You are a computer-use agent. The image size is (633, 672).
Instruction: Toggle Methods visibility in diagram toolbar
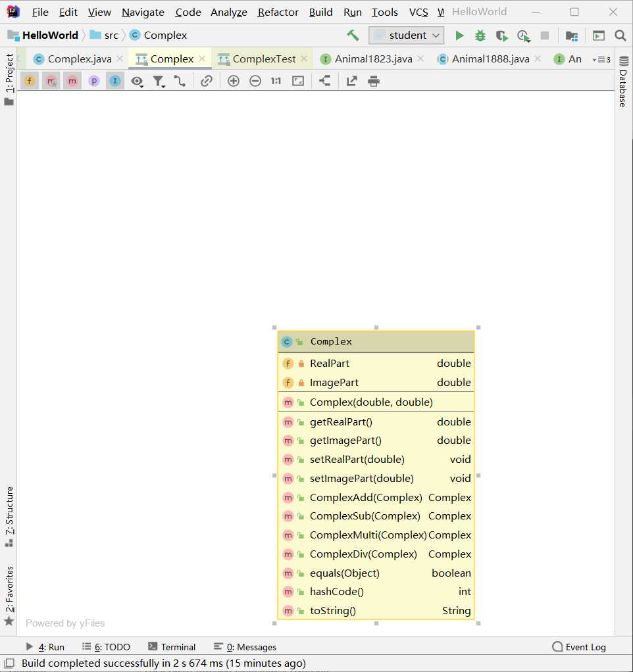click(x=72, y=81)
